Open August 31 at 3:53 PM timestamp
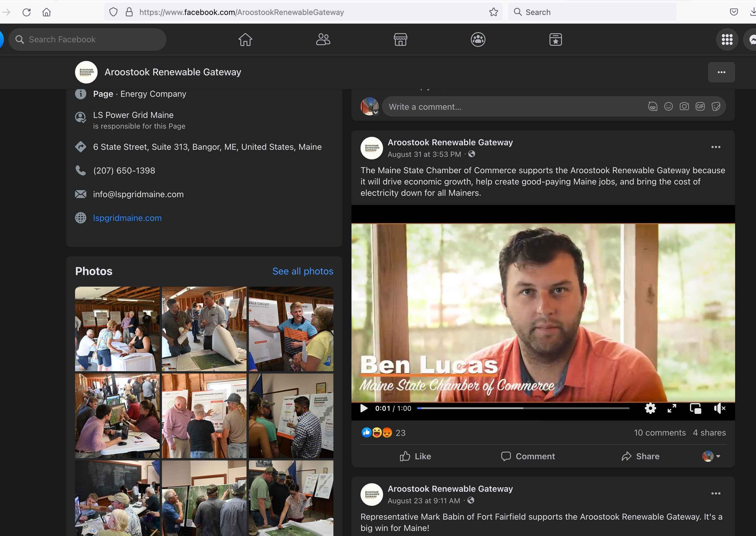Screen dimensions: 756x536 (424, 154)
